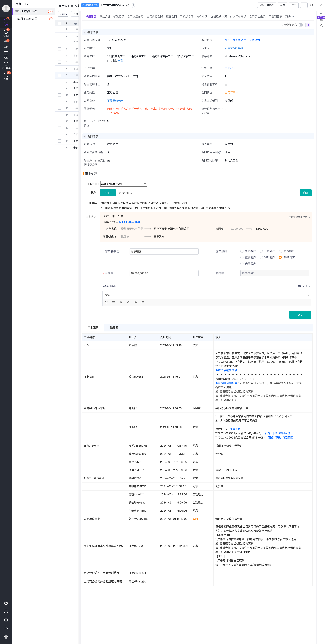Collapse the 基本信息 section
This screenshot has width=325, height=644.
click(x=85, y=32)
